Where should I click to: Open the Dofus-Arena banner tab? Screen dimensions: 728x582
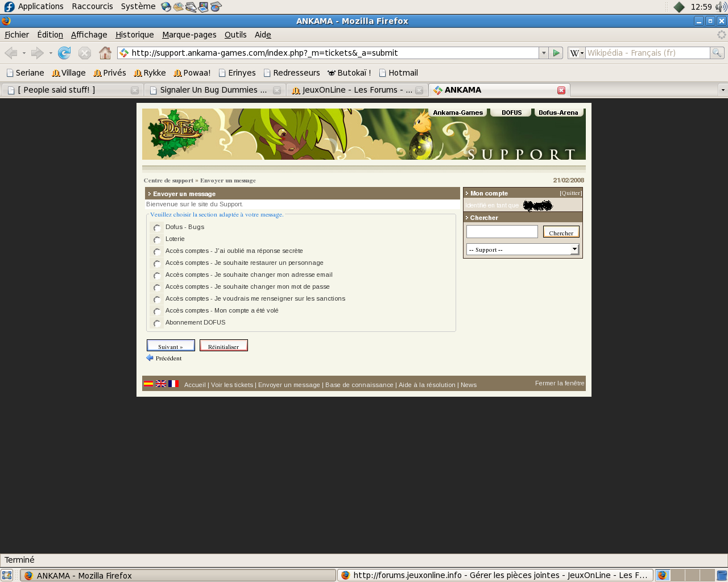(x=559, y=113)
